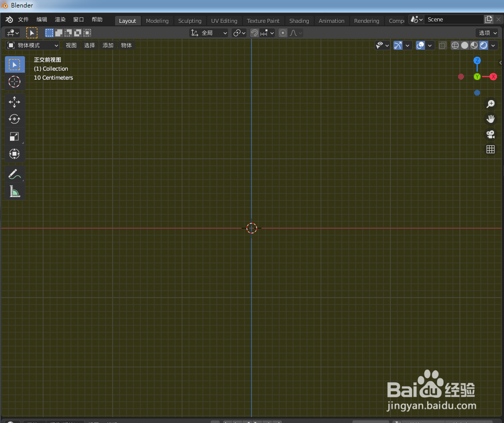The height and width of the screenshot is (423, 504).
Task: Toggle snapping with the magnet icon
Action: 254,32
